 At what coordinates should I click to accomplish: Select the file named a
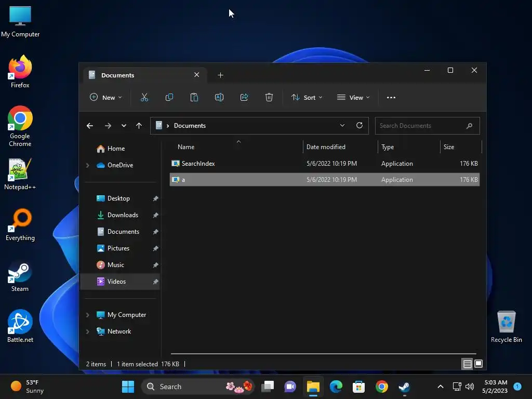pos(324,179)
